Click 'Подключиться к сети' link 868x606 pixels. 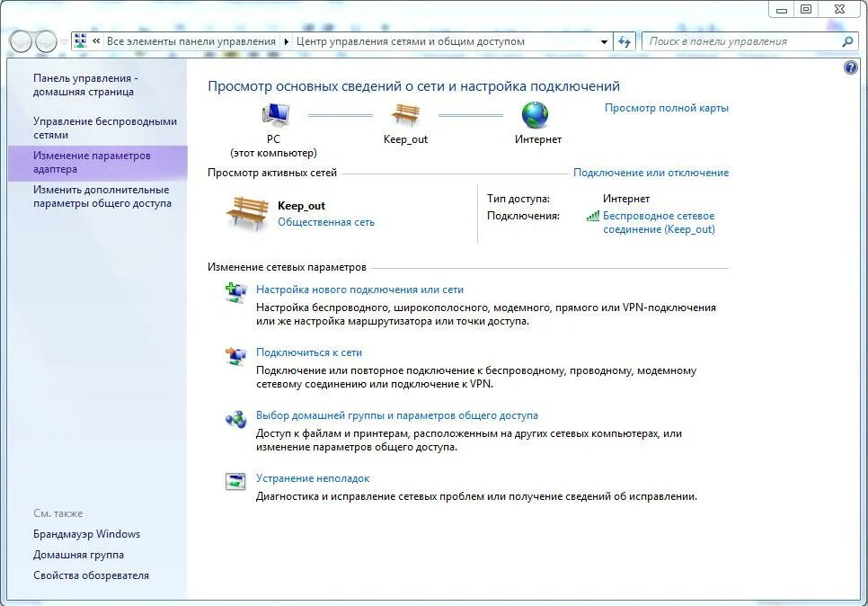click(x=309, y=352)
